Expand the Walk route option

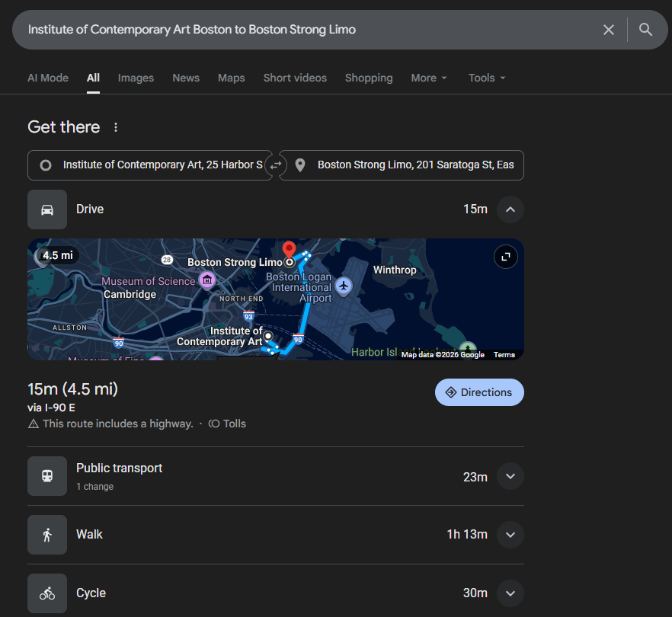(x=510, y=535)
